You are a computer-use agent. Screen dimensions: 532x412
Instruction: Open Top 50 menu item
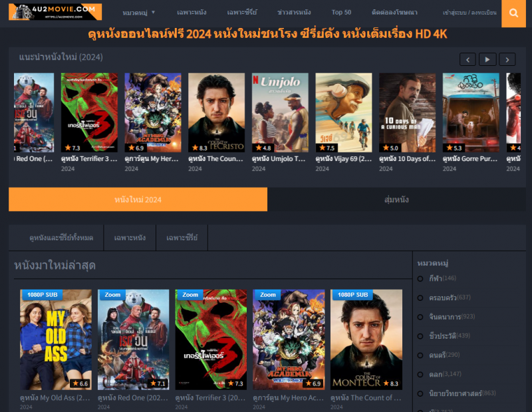[341, 13]
